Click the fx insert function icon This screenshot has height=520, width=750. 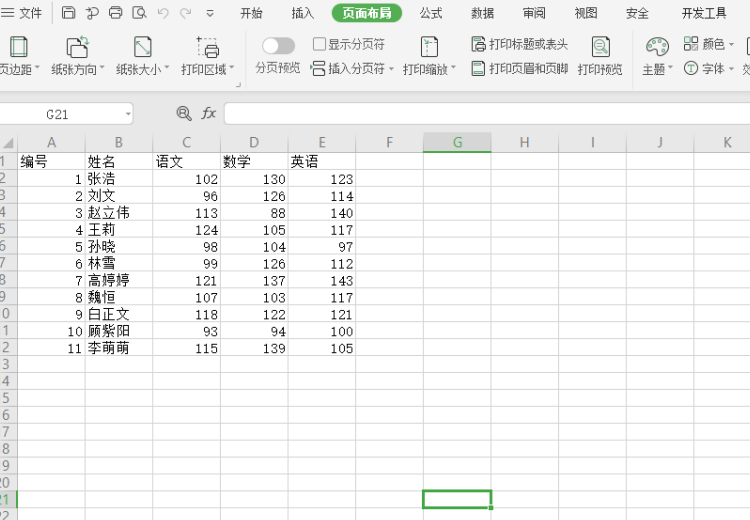click(x=209, y=113)
